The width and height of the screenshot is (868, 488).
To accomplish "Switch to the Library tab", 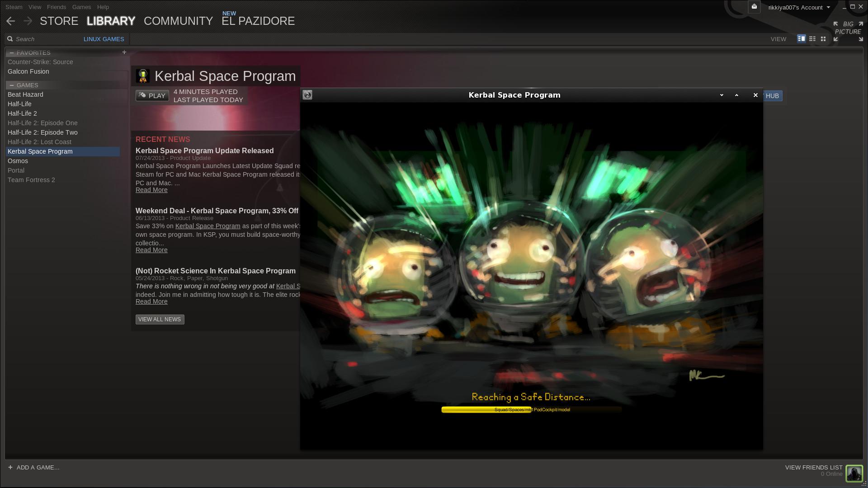I will [111, 21].
